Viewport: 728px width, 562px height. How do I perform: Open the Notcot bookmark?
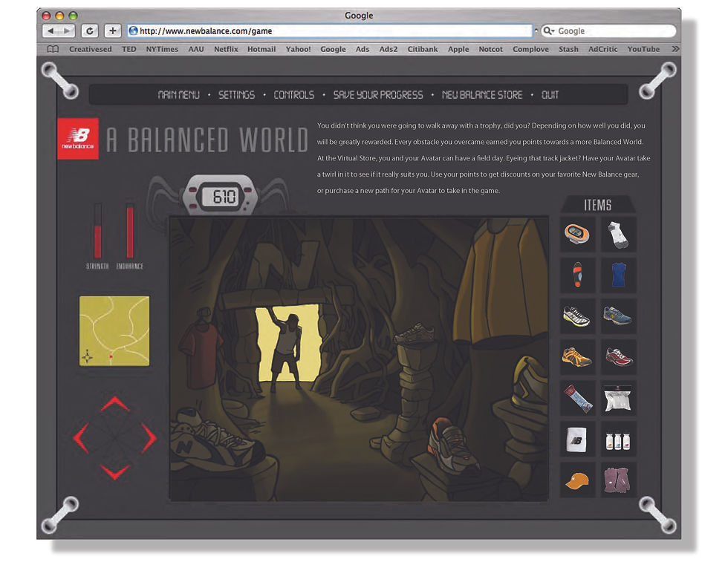point(491,49)
